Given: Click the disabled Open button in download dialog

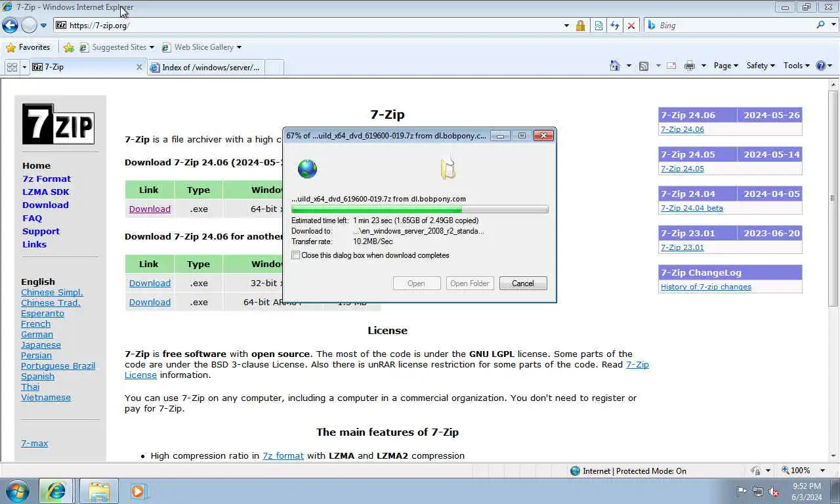Looking at the screenshot, I should (x=416, y=283).
